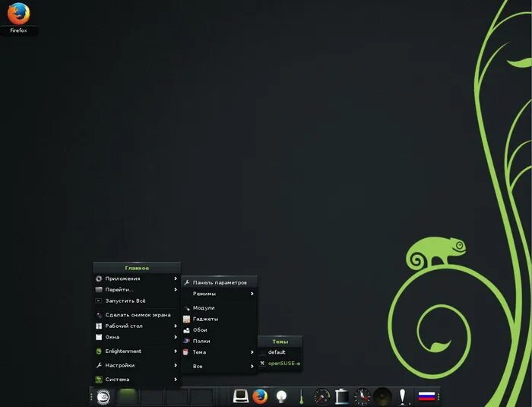Switch to the first highlighted virtual desktop in pager
Viewport: 532px width, 407px height.
[x=127, y=396]
